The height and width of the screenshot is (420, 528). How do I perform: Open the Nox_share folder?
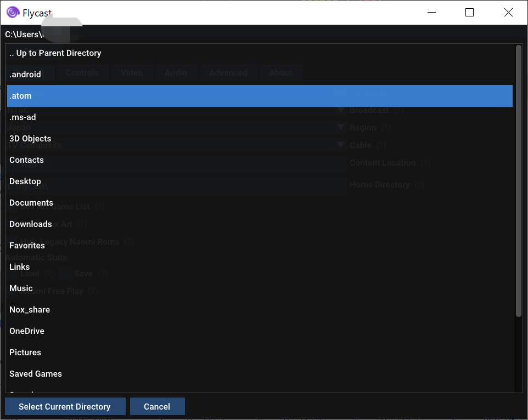[x=260, y=310]
